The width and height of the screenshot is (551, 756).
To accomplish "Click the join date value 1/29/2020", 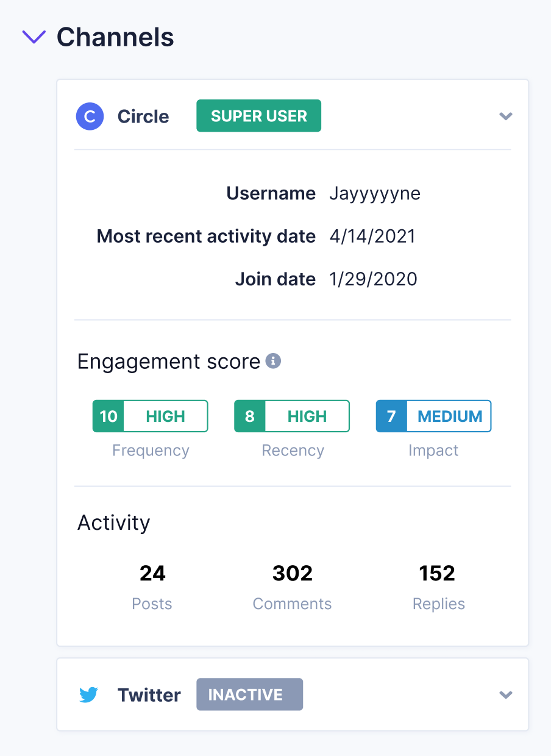I will (373, 279).
